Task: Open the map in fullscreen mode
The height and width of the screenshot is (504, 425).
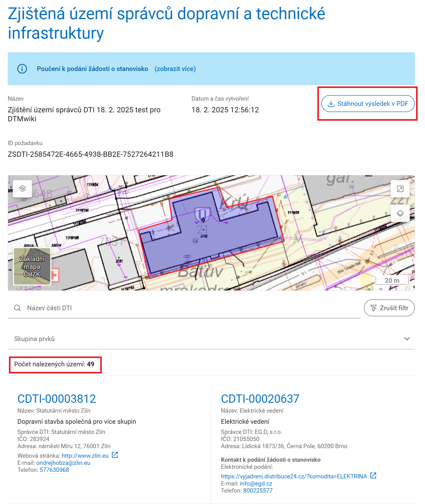Action: click(x=400, y=189)
